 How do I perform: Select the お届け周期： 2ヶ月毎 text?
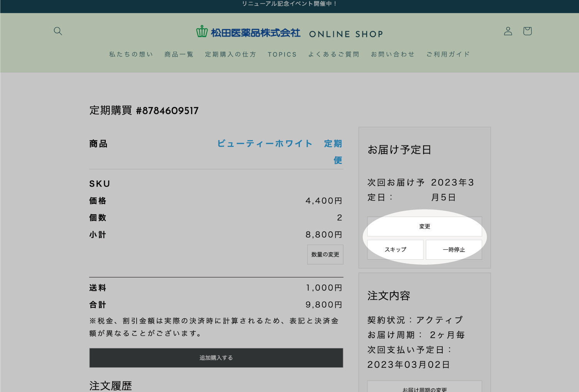tap(416, 335)
